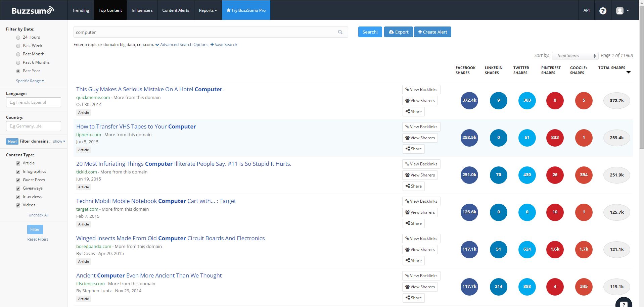Select the Past Year date filter

18,71
